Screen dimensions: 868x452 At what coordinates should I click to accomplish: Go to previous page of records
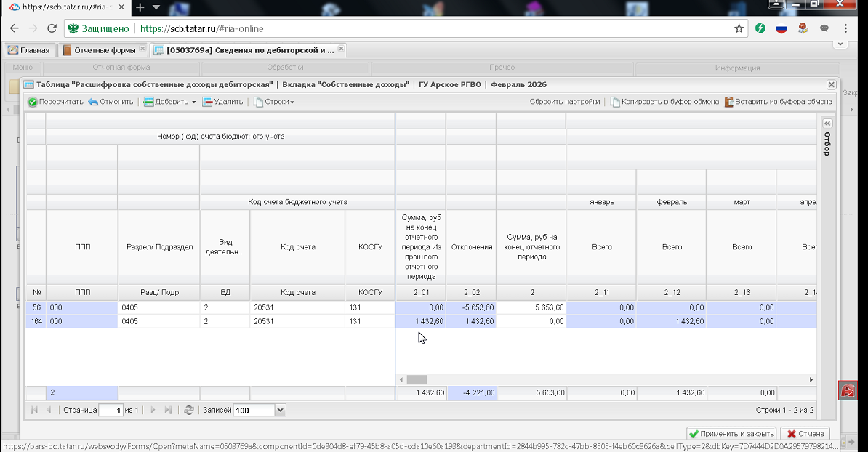pos(49,410)
